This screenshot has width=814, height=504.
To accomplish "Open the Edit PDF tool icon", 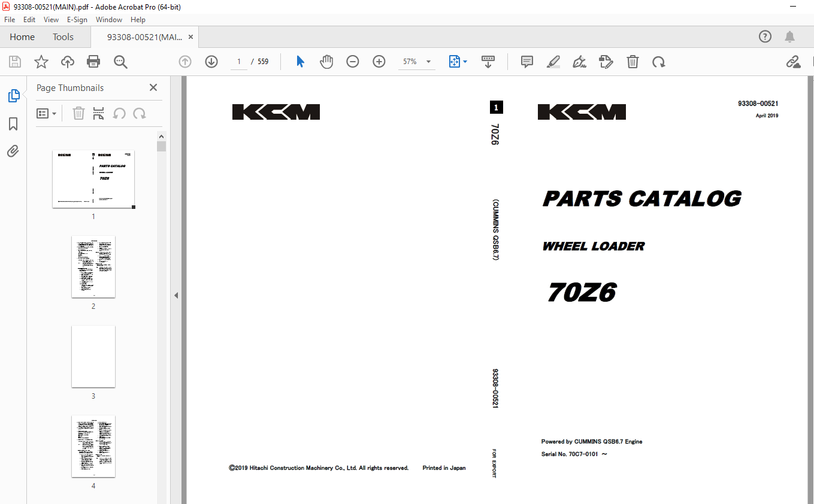I will click(606, 62).
